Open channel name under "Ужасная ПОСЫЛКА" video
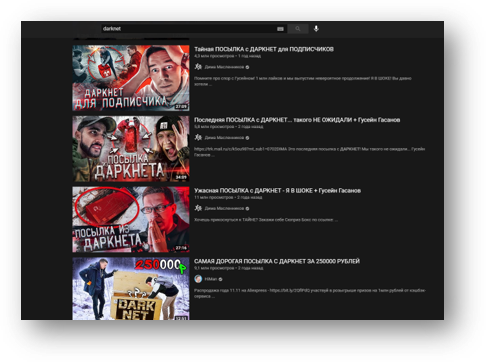This screenshot has width=486, height=362. pos(224,208)
